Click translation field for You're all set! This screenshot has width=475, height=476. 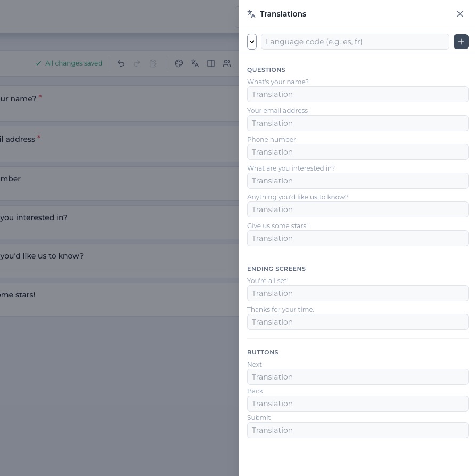click(x=358, y=293)
